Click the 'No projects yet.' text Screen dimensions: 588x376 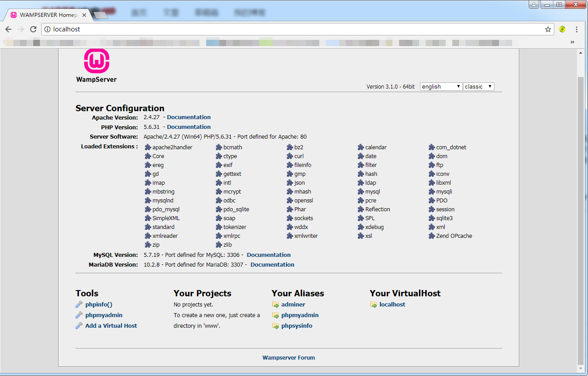193,304
